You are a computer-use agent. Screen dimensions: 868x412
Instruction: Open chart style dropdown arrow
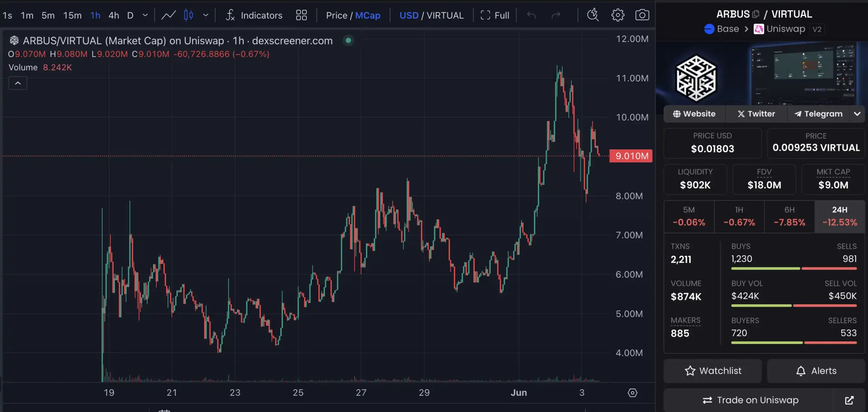point(206,15)
